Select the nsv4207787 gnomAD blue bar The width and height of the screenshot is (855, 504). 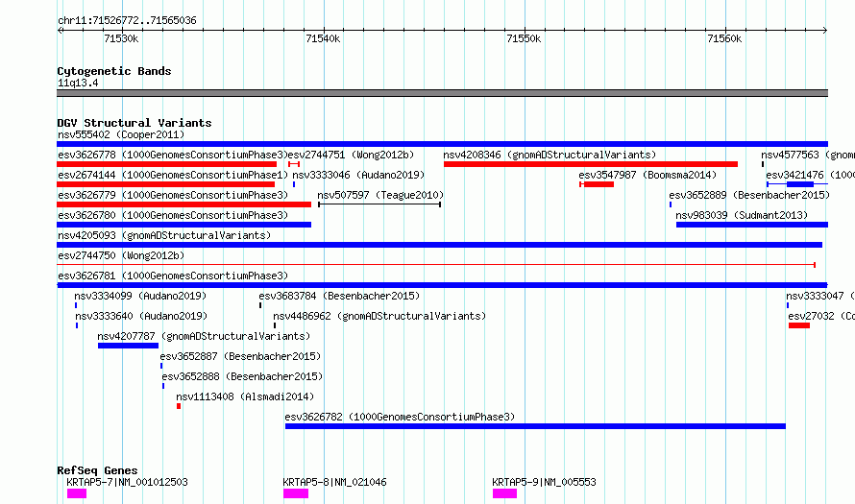point(128,346)
